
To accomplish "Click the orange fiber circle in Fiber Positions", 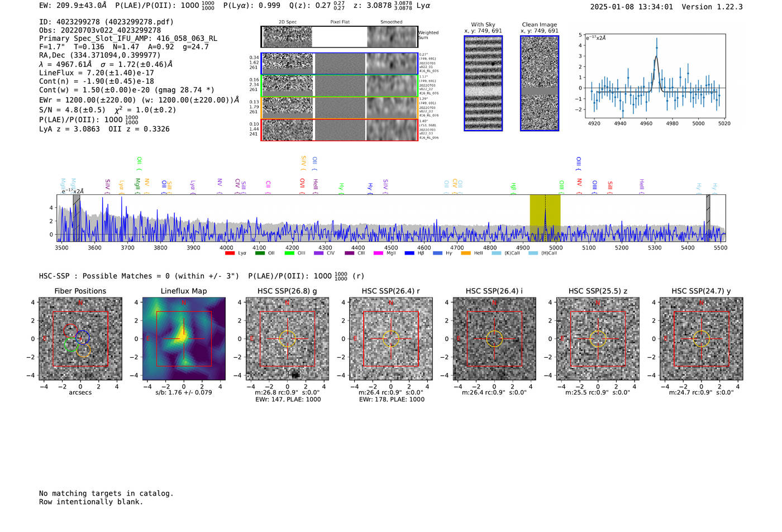I will click(x=83, y=351).
